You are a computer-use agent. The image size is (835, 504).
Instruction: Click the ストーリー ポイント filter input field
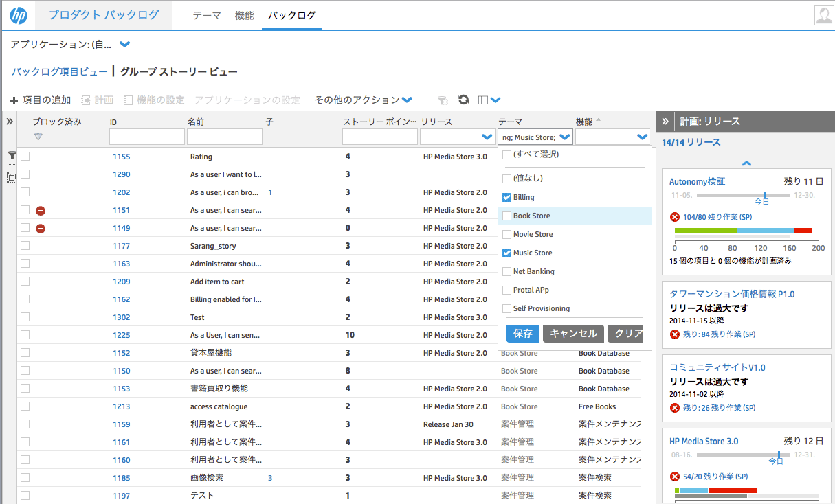point(380,137)
